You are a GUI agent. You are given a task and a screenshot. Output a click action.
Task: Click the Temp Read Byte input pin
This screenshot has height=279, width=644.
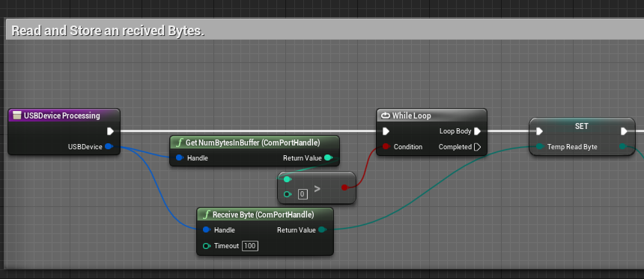click(x=540, y=146)
